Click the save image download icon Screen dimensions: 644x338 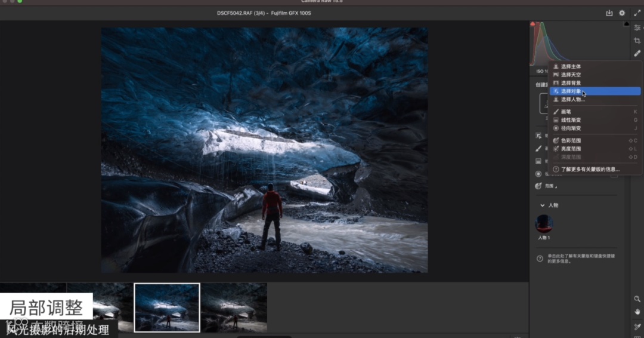click(x=609, y=13)
